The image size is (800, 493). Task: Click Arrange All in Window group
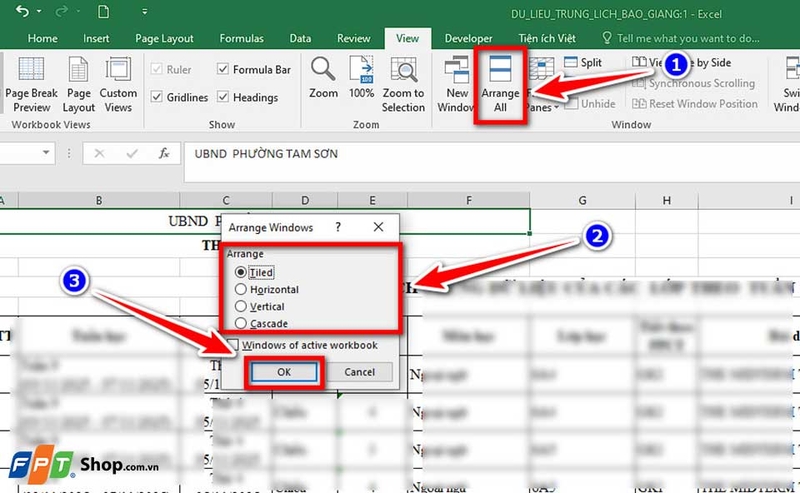[500, 85]
